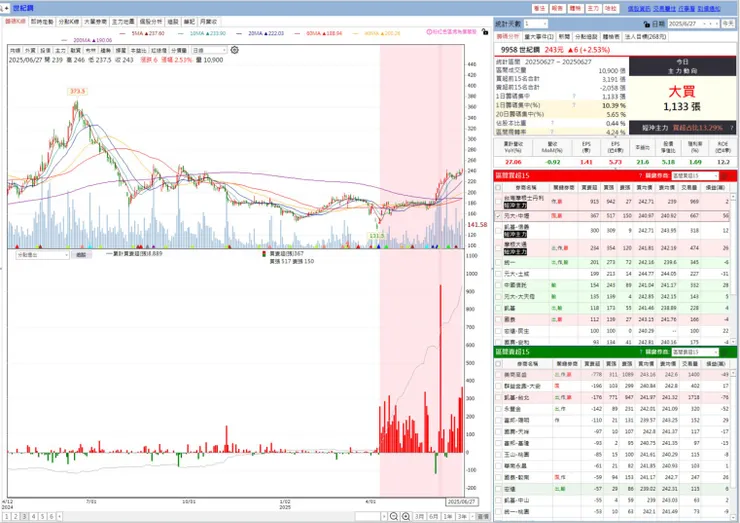Open the 月營收 tab
Viewport: 740px width, 523px height.
click(208, 22)
